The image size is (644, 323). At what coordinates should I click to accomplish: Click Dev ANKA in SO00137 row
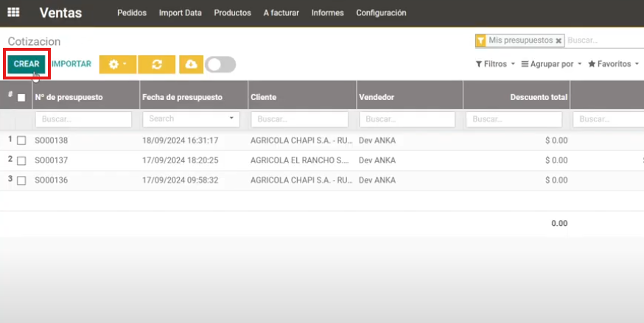377,160
